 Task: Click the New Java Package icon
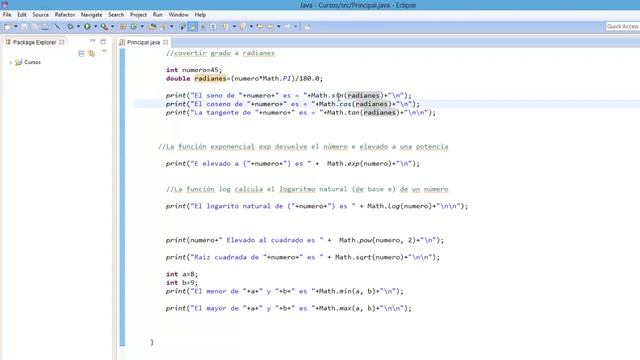click(122, 27)
